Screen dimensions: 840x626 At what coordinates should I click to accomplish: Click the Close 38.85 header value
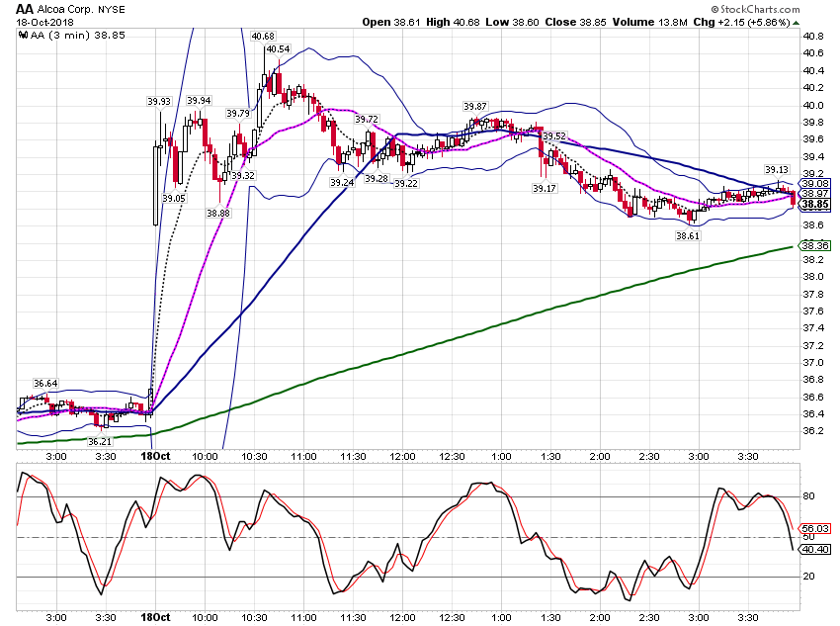575,22
